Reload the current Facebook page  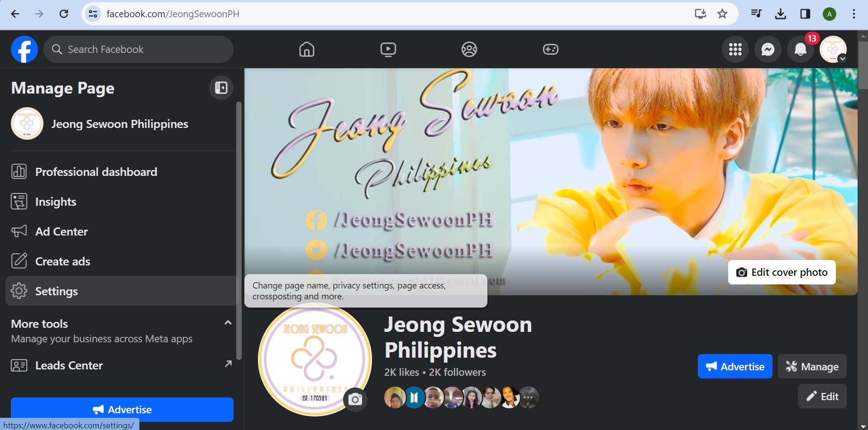pyautogui.click(x=64, y=14)
